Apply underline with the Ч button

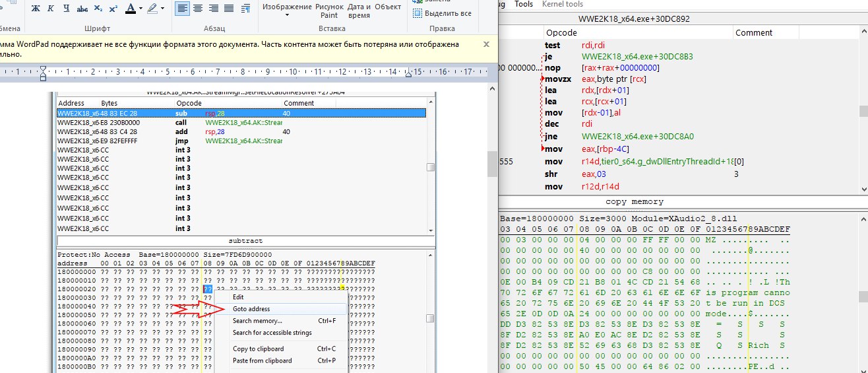tap(66, 9)
